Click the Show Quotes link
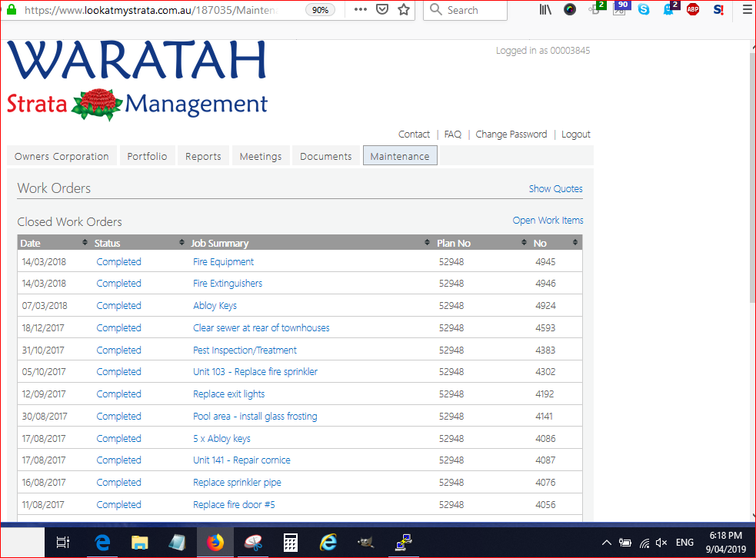The width and height of the screenshot is (756, 558). (555, 188)
